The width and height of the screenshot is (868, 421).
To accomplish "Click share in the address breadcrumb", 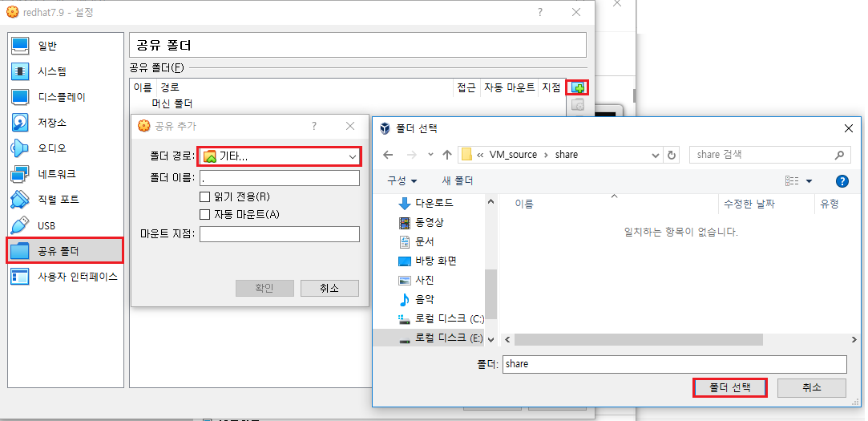I will pyautogui.click(x=567, y=155).
